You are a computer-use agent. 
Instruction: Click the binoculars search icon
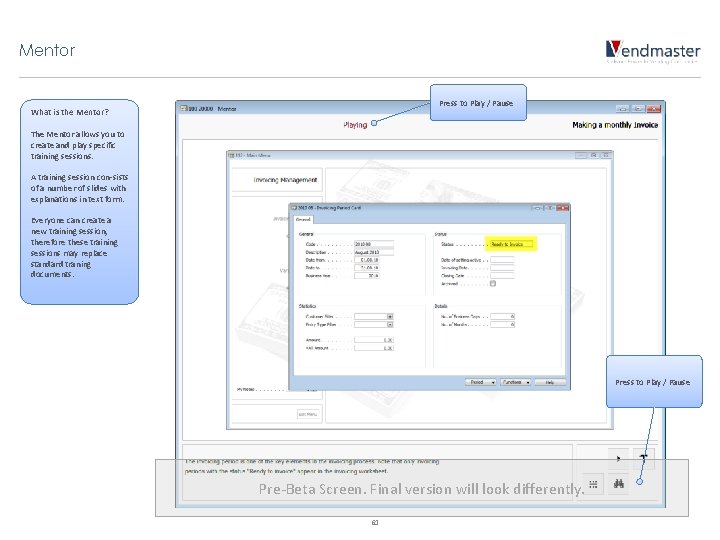619,484
